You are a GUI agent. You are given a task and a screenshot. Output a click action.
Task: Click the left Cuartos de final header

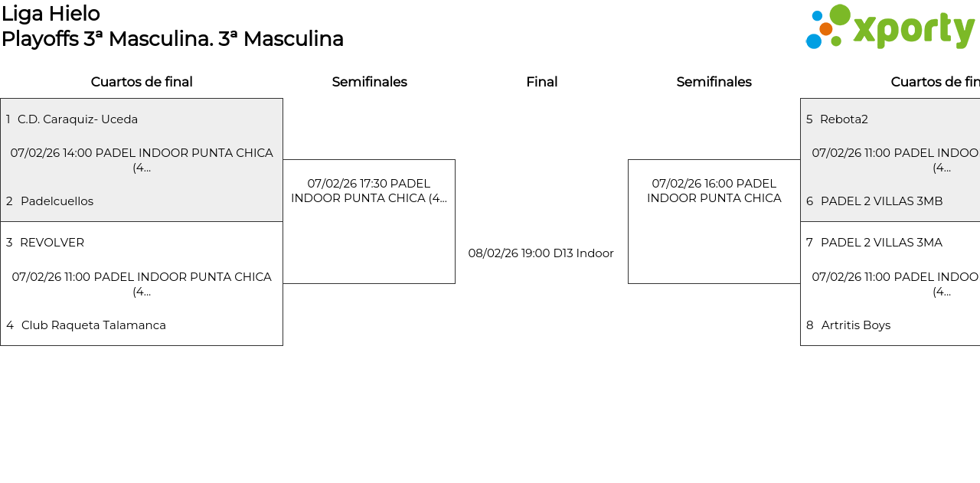[142, 82]
